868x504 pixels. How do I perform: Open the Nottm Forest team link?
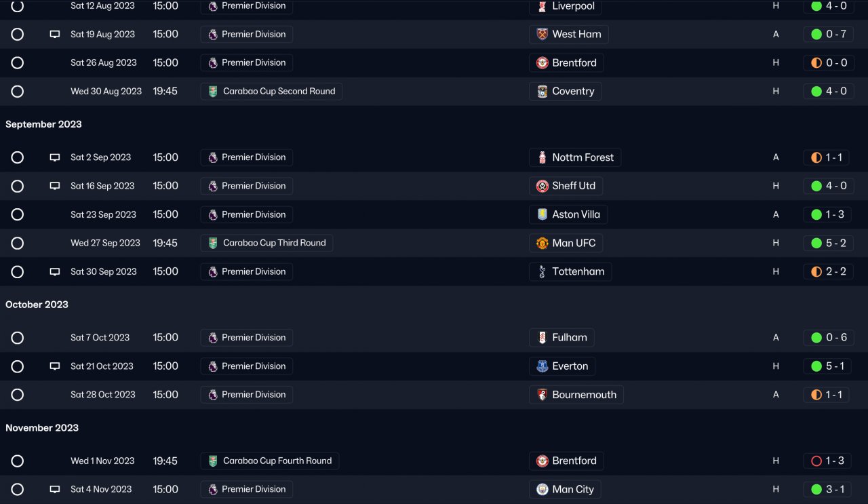[x=582, y=157]
